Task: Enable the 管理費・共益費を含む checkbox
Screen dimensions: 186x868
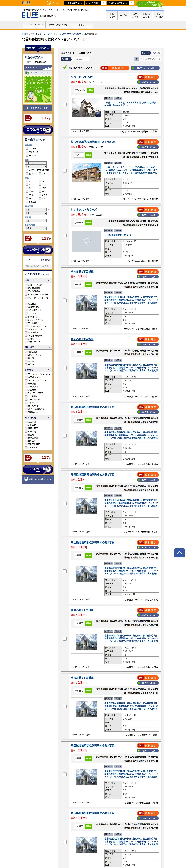Action: (27, 170)
